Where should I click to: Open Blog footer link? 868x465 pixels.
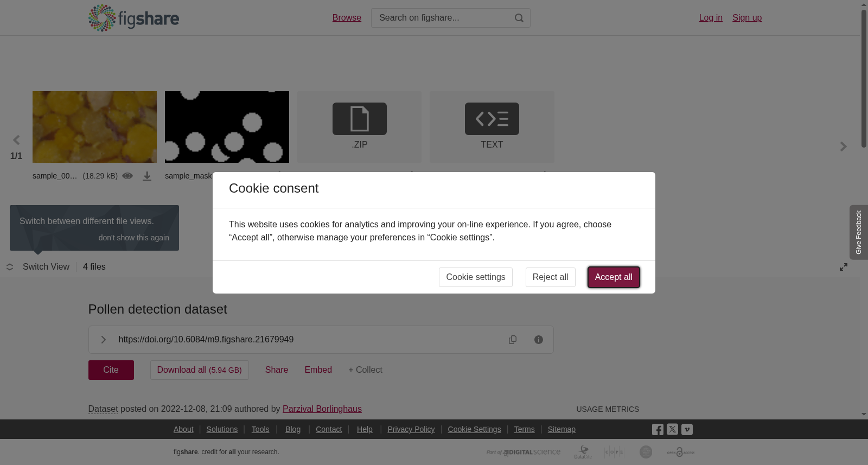pos(293,429)
